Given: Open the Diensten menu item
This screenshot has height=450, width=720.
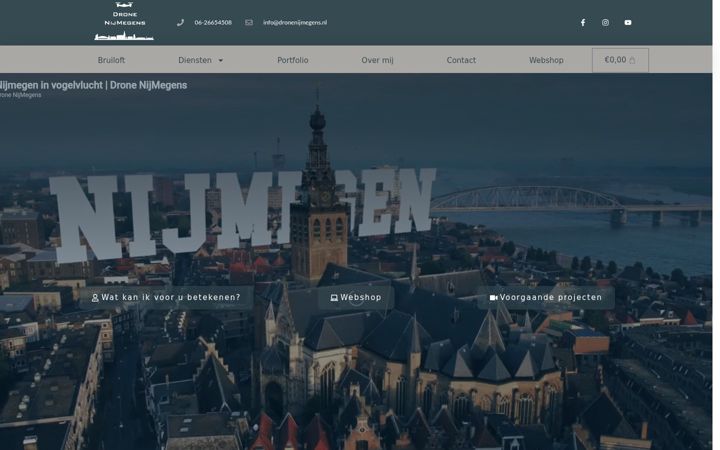Looking at the screenshot, I should (x=195, y=60).
